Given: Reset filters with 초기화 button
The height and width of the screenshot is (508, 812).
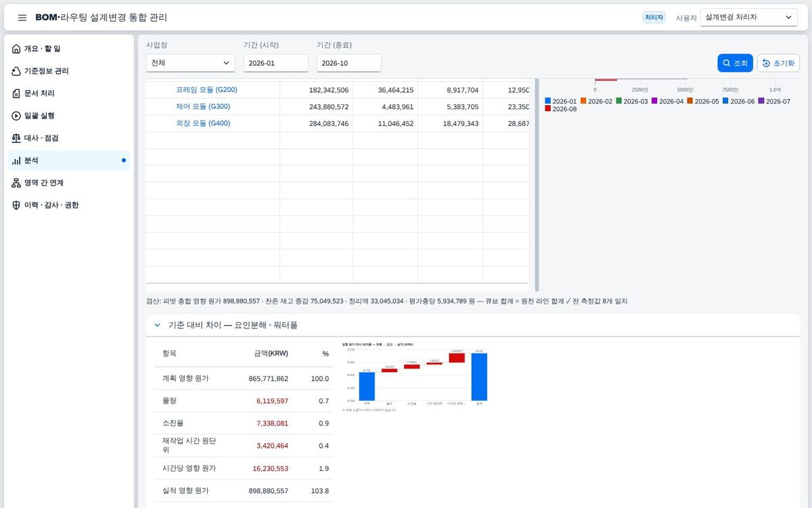Looking at the screenshot, I should click(x=778, y=63).
